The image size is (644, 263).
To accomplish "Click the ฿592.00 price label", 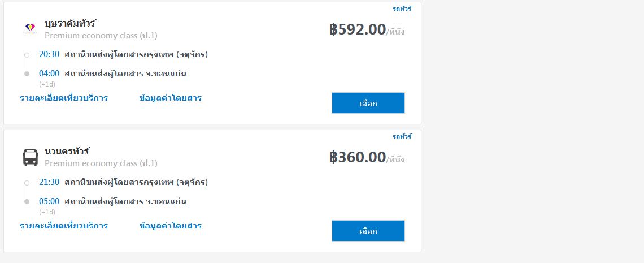I will tap(358, 29).
